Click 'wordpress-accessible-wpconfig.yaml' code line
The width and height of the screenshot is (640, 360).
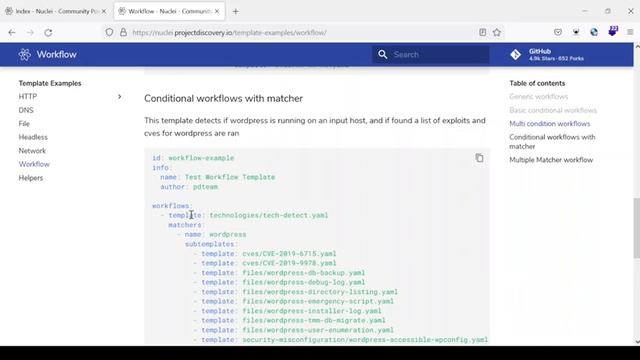pos(365,340)
